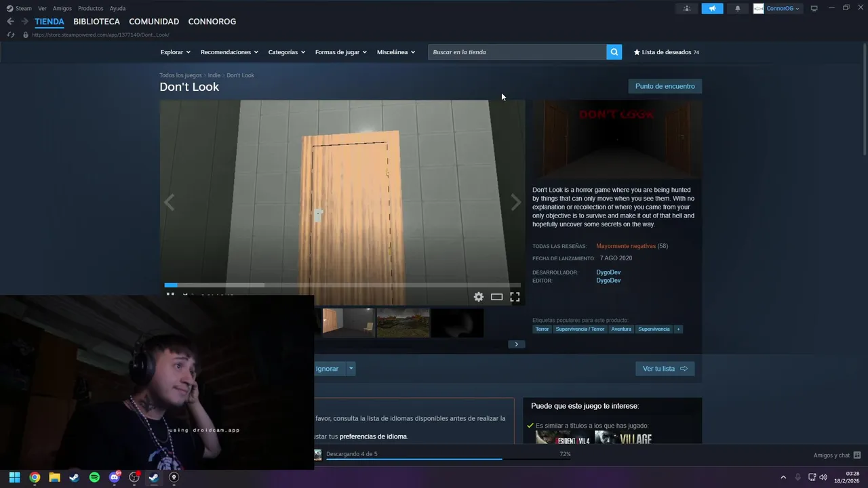Launch Chrome from the taskbar
868x488 pixels.
point(35,477)
